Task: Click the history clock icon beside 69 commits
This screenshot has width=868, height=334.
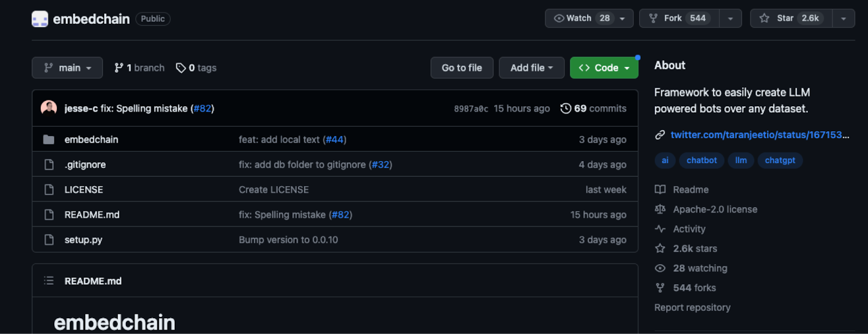Action: click(x=566, y=108)
